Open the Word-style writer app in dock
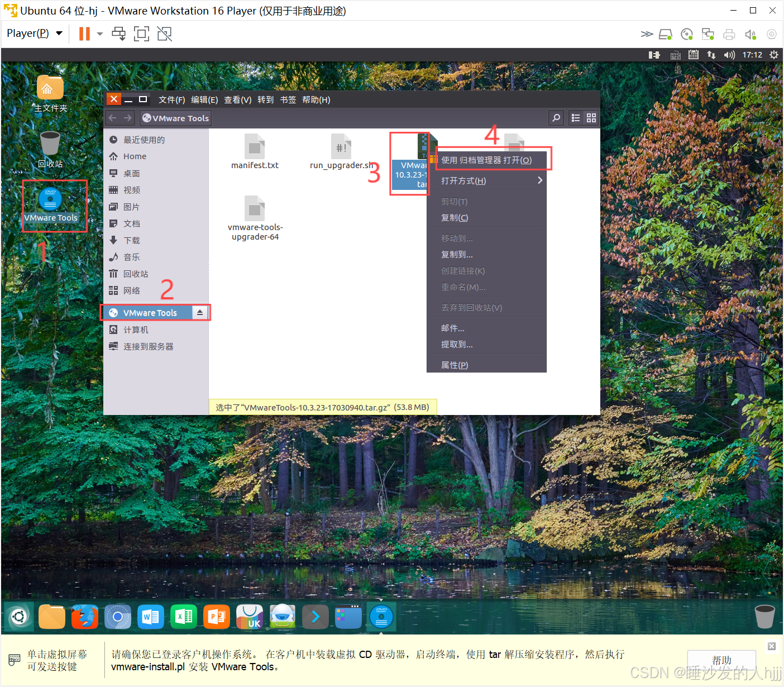 [x=151, y=617]
